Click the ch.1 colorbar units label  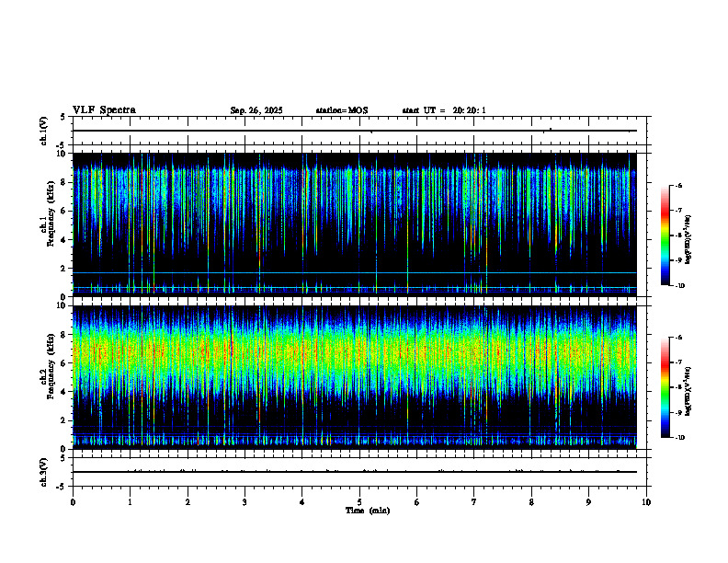coord(688,239)
